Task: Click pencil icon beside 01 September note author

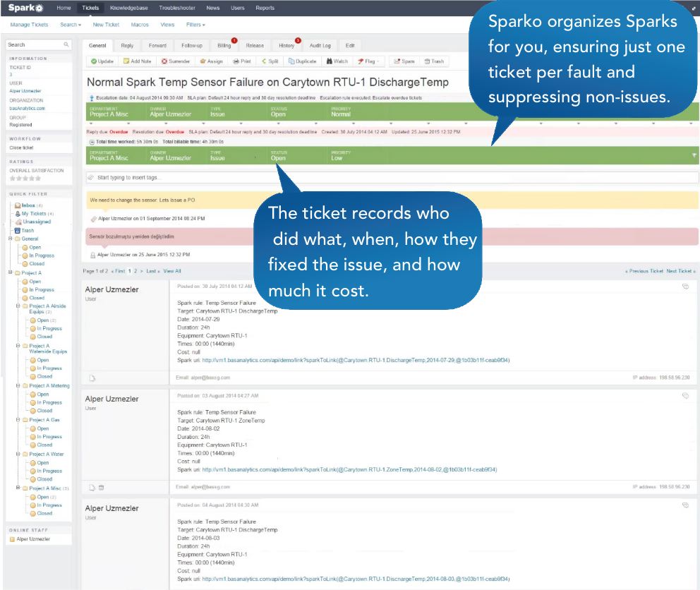Action: (94, 219)
